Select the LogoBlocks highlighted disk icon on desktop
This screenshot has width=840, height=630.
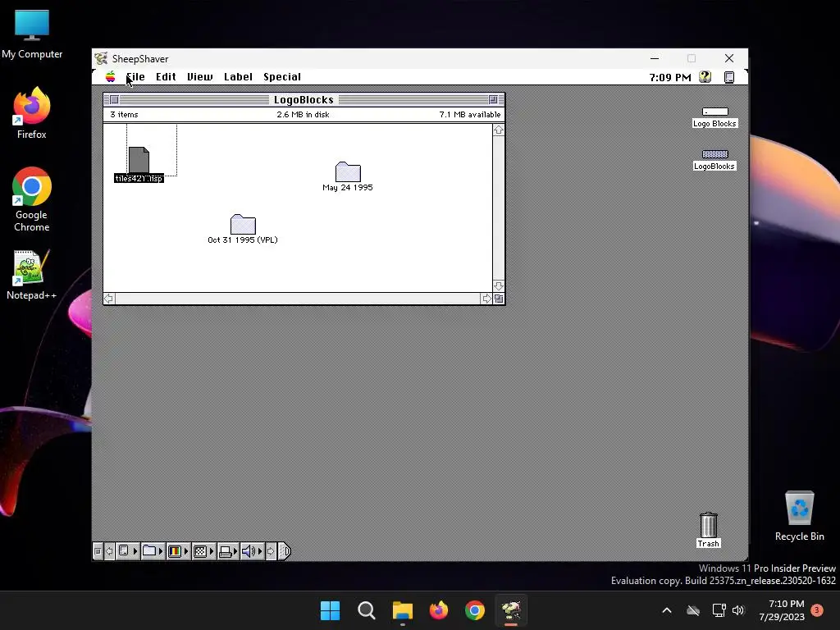point(715,154)
